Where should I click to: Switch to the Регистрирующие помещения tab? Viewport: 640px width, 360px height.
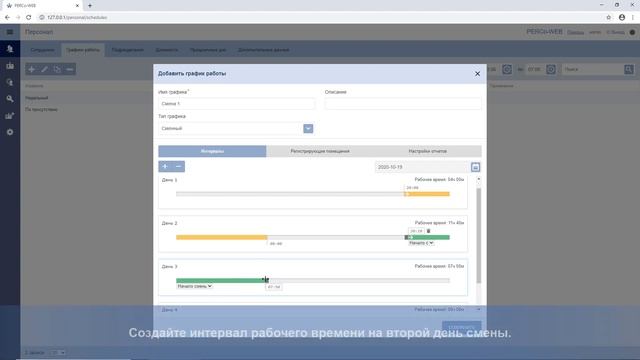click(x=320, y=151)
